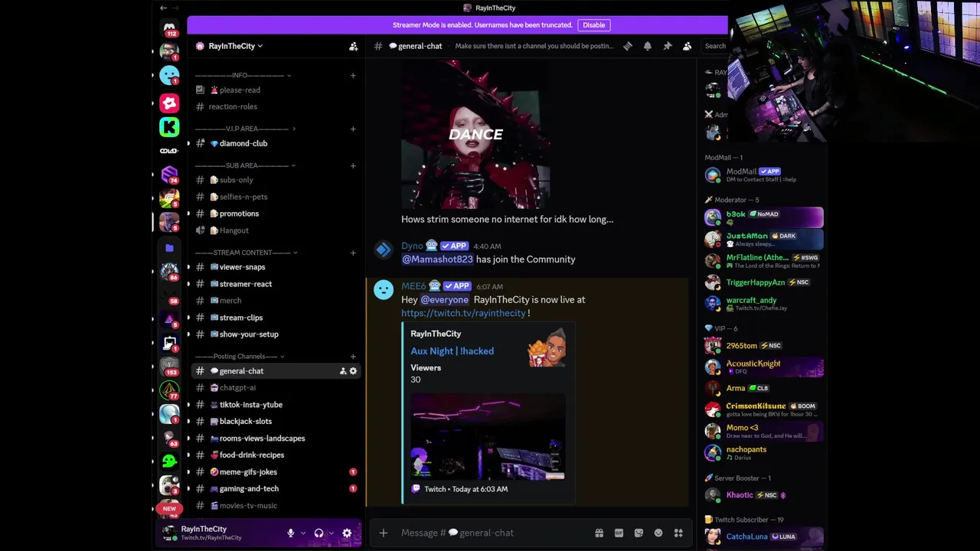Open the blue smiley face server icon
Viewport: 980px width, 551px height.
[x=169, y=75]
